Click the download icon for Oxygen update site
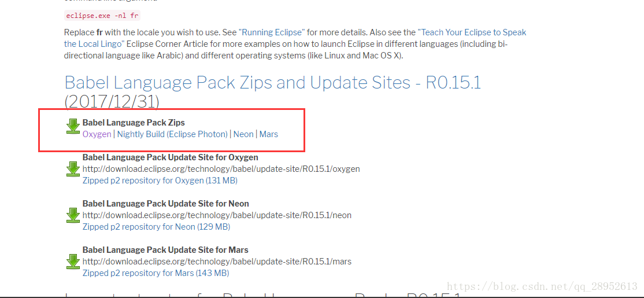 73,169
